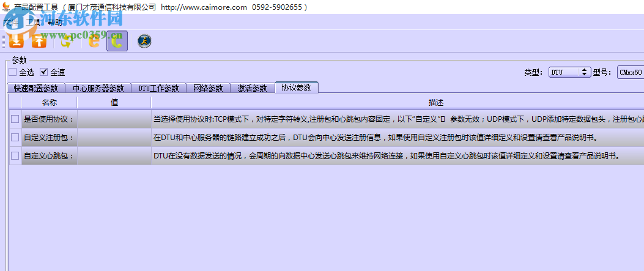Select the 自定义心跳包： name cell
Viewport: 644px width, 271px height.
tap(50, 155)
